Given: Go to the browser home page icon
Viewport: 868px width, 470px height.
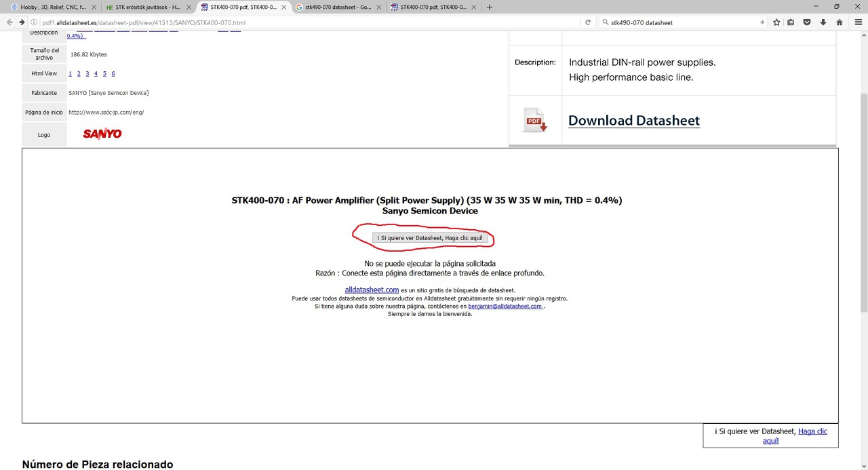Looking at the screenshot, I should point(840,22).
